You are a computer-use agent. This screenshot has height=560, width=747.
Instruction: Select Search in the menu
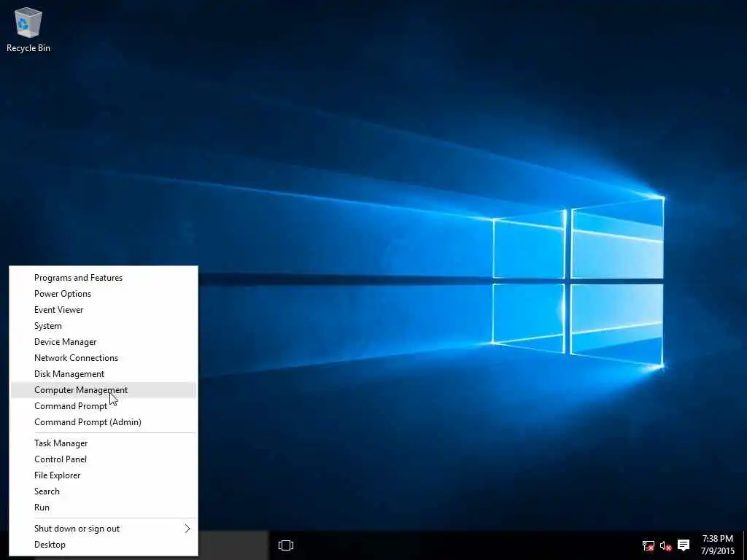[104, 491]
